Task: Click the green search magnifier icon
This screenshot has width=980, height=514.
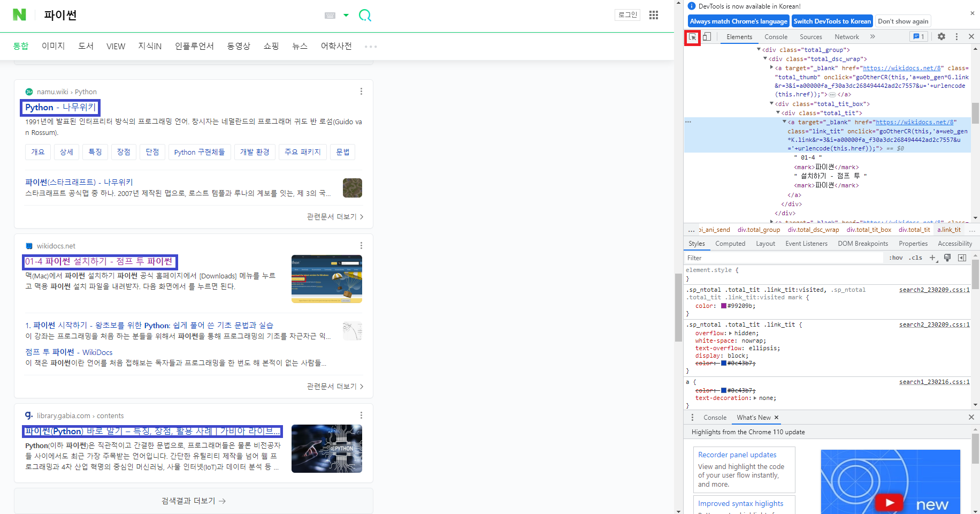Action: click(x=365, y=15)
